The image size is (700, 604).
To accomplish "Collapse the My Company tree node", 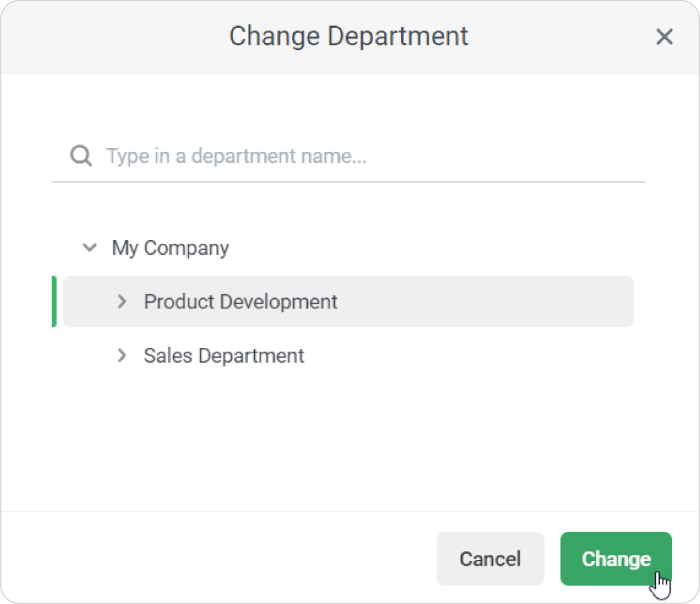I will point(90,248).
